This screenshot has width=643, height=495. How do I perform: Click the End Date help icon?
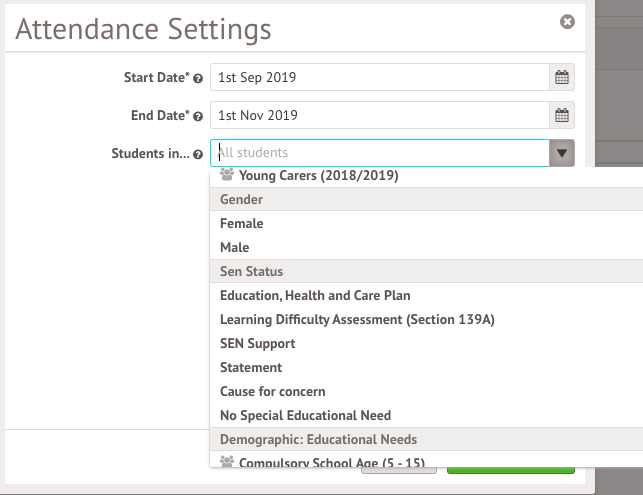[x=198, y=116]
